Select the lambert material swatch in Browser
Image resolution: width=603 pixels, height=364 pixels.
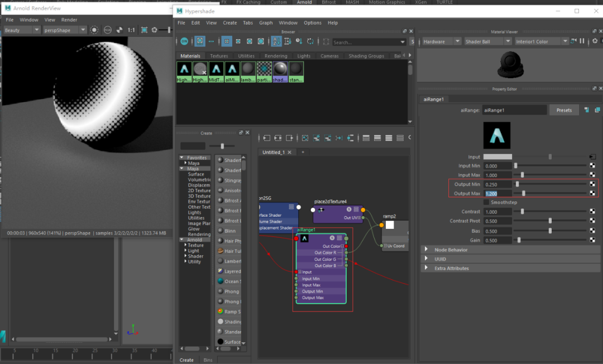click(x=248, y=72)
